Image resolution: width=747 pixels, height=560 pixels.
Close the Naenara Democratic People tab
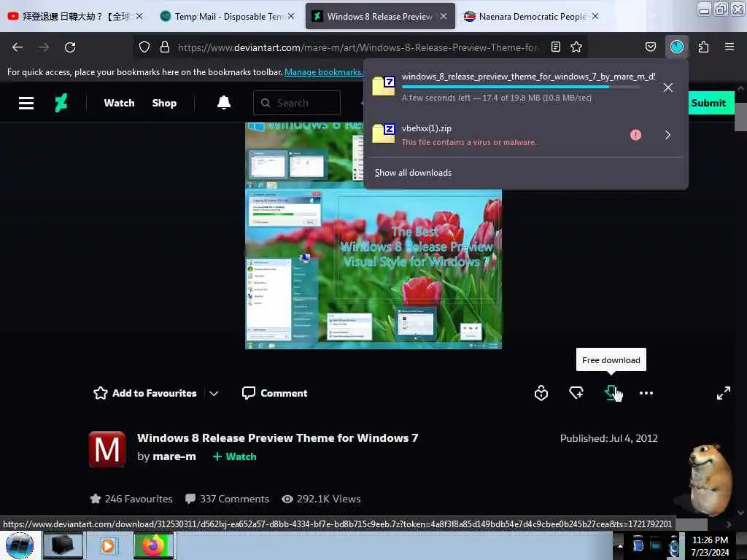pos(595,16)
